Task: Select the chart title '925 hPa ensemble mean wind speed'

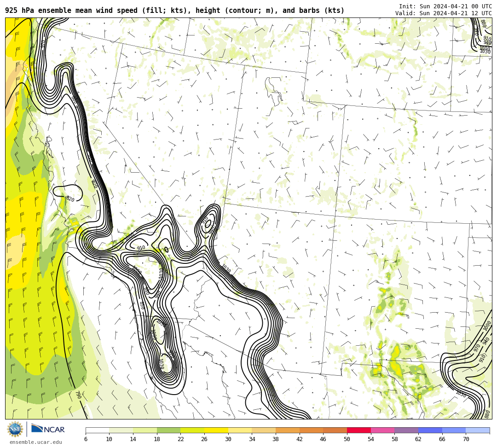Action: pos(71,11)
